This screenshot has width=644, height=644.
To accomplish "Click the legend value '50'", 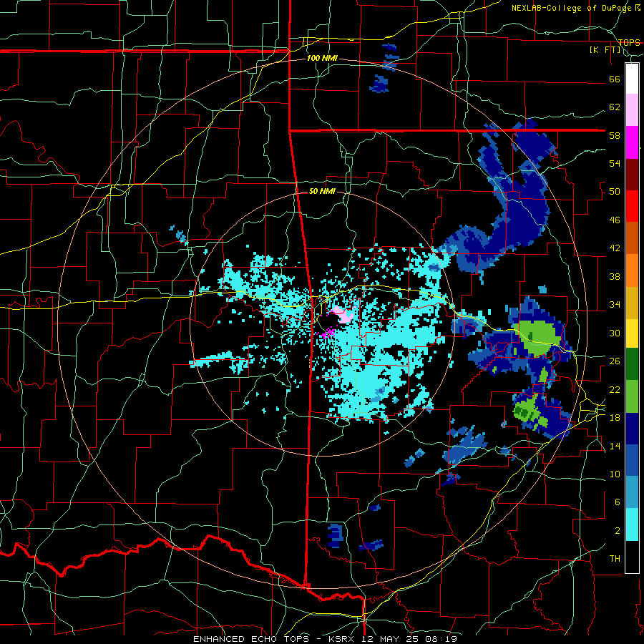I will tap(615, 192).
